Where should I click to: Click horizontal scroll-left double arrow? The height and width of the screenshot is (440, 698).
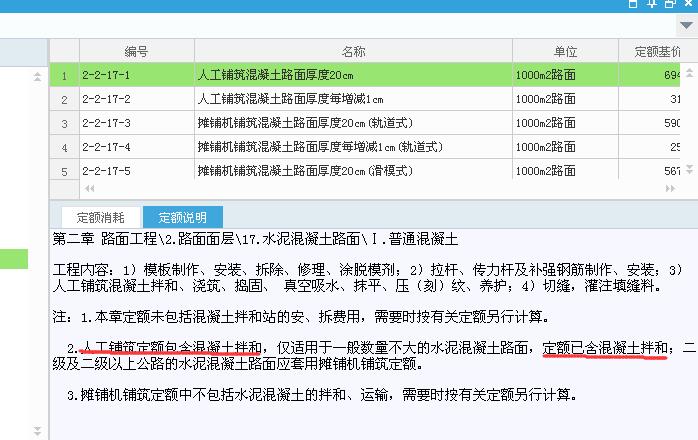click(89, 188)
